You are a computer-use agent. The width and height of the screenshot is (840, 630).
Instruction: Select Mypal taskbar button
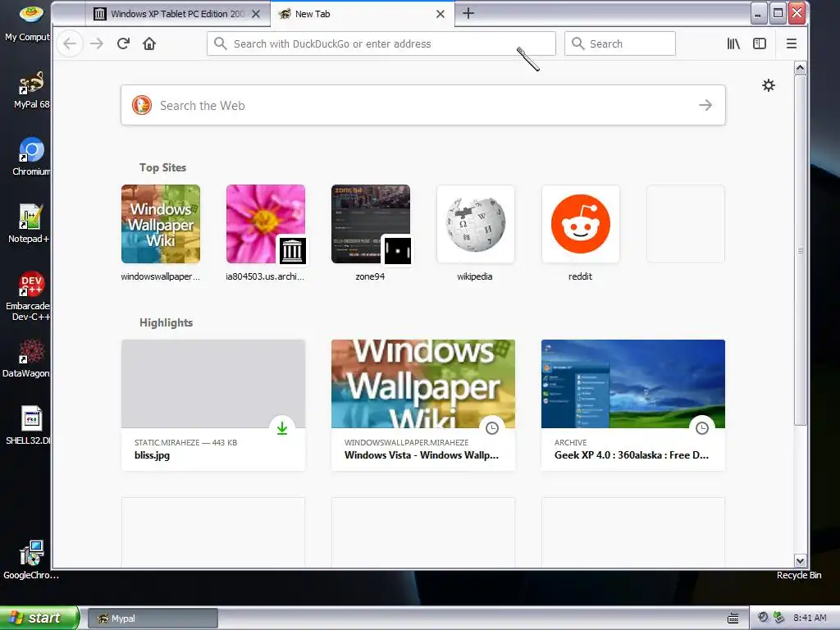[x=153, y=619]
